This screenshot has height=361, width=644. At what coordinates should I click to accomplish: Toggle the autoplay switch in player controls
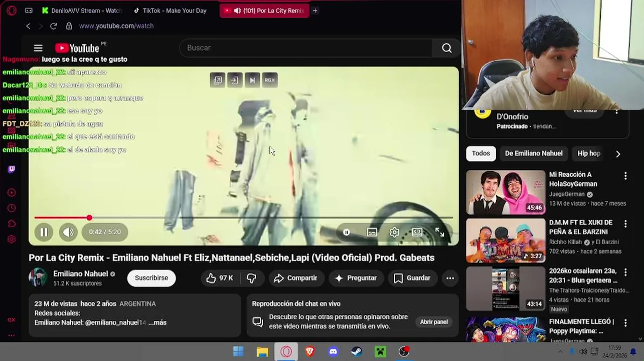point(347,232)
